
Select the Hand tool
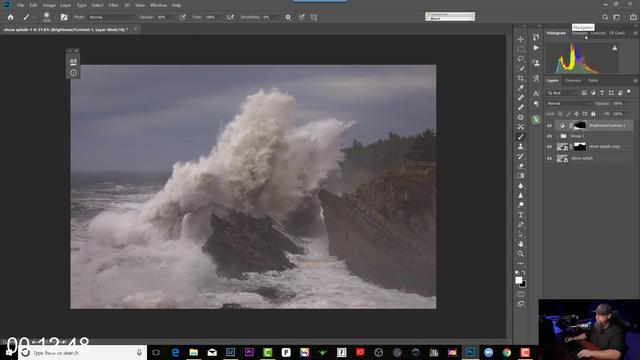coord(520,244)
